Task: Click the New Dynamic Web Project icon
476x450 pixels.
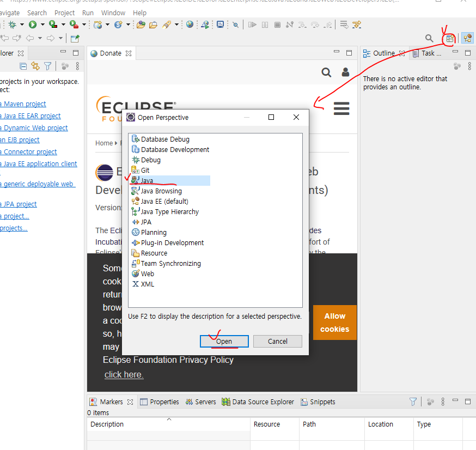Action: [x=97, y=25]
